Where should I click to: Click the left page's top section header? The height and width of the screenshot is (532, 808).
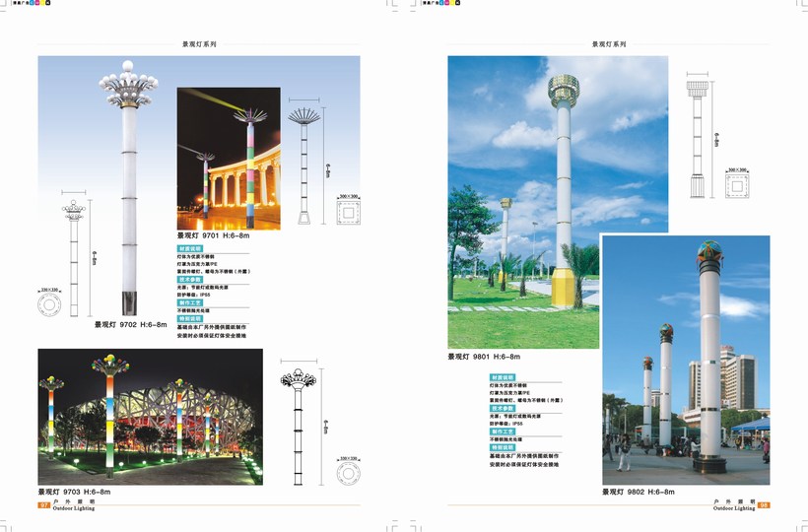[x=199, y=44]
